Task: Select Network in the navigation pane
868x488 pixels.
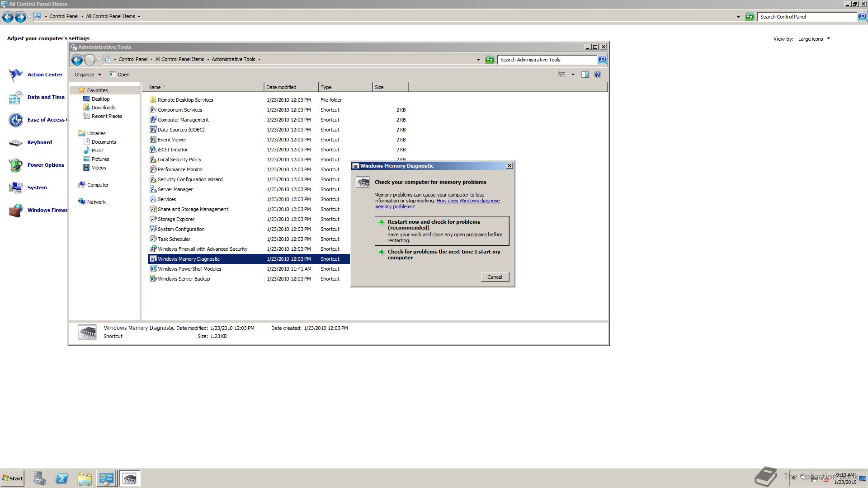Action: click(96, 202)
